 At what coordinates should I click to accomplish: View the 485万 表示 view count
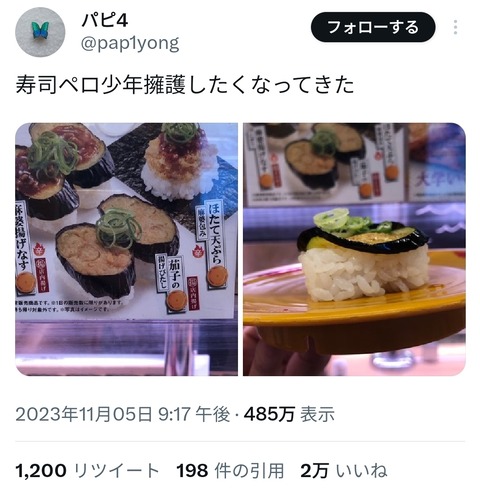[x=289, y=414]
